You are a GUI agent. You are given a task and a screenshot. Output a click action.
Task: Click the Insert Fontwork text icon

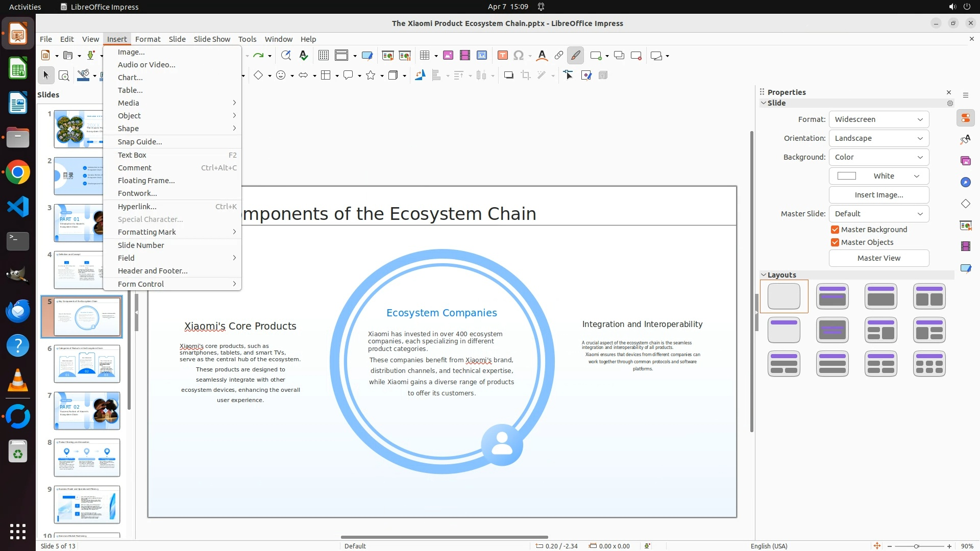pyautogui.click(x=542, y=56)
